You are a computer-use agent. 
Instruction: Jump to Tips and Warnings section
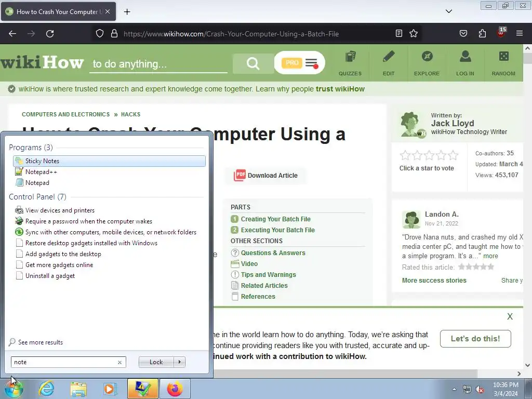[268, 274]
